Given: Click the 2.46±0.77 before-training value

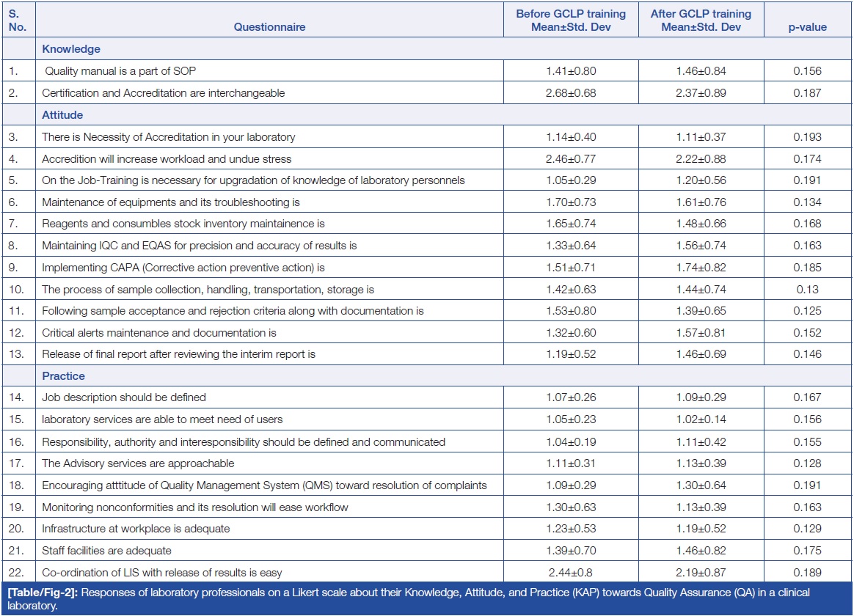Looking at the screenshot, I should point(571,159).
